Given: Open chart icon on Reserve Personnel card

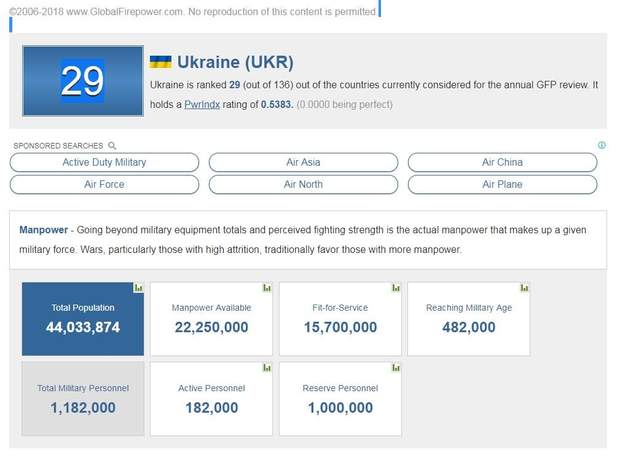Looking at the screenshot, I should coord(396,368).
